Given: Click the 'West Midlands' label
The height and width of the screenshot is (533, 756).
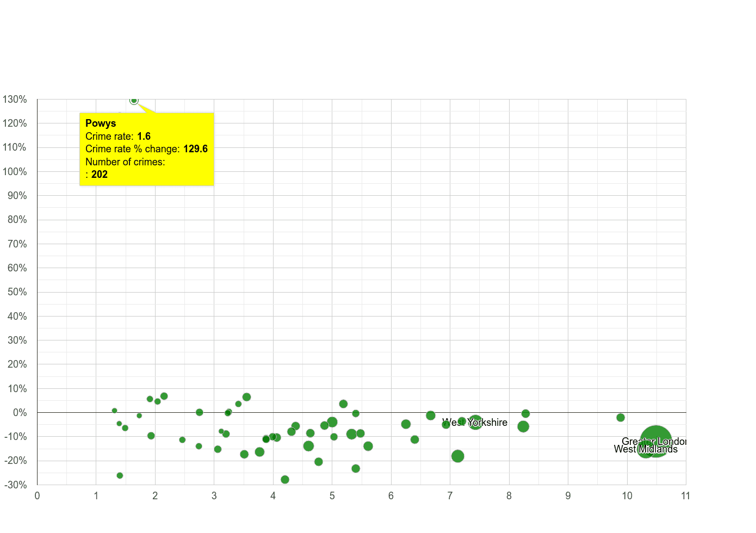Looking at the screenshot, I should coord(646,449).
